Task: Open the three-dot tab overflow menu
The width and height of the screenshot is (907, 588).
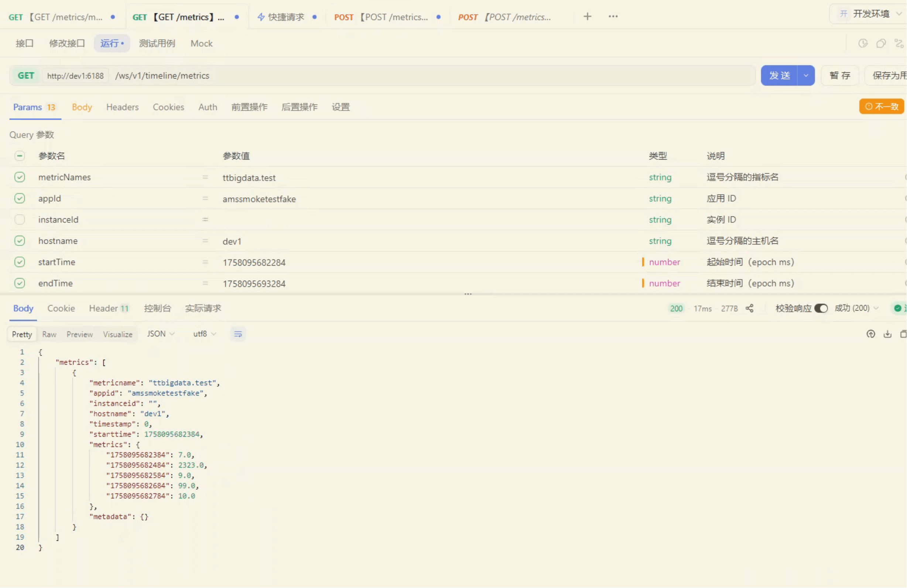Action: click(x=613, y=16)
